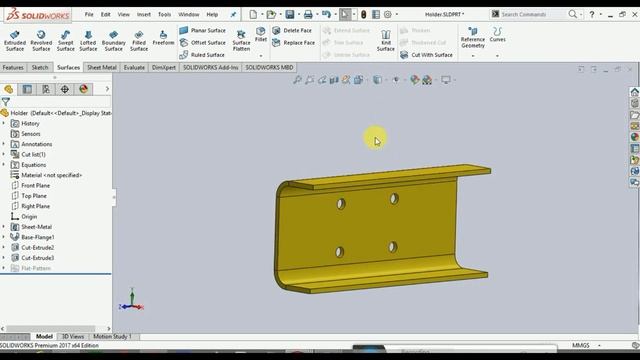Open the PropertyManager tab
Viewport: 640px width, 360px height.
[27, 89]
